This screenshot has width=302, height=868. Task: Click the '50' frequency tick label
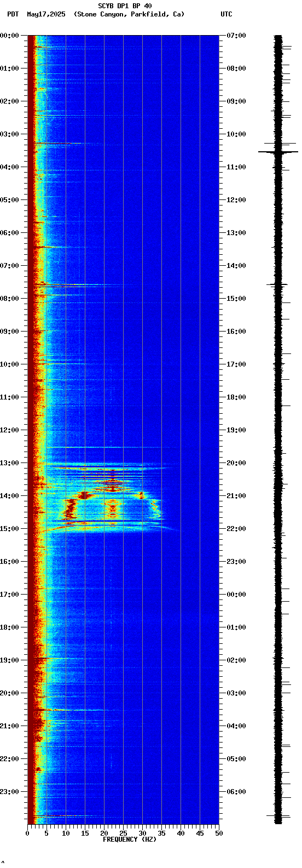click(x=219, y=833)
